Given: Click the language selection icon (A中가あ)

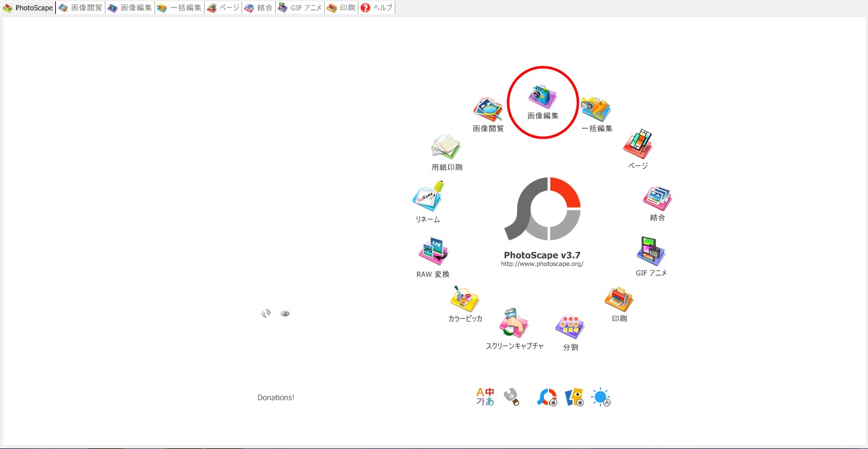Looking at the screenshot, I should click(485, 397).
